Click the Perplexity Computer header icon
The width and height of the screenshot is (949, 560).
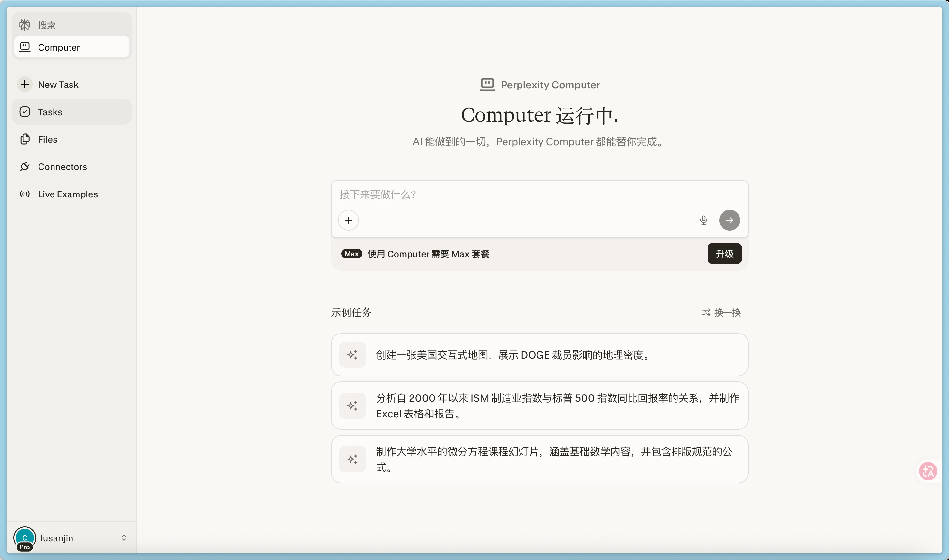click(487, 84)
